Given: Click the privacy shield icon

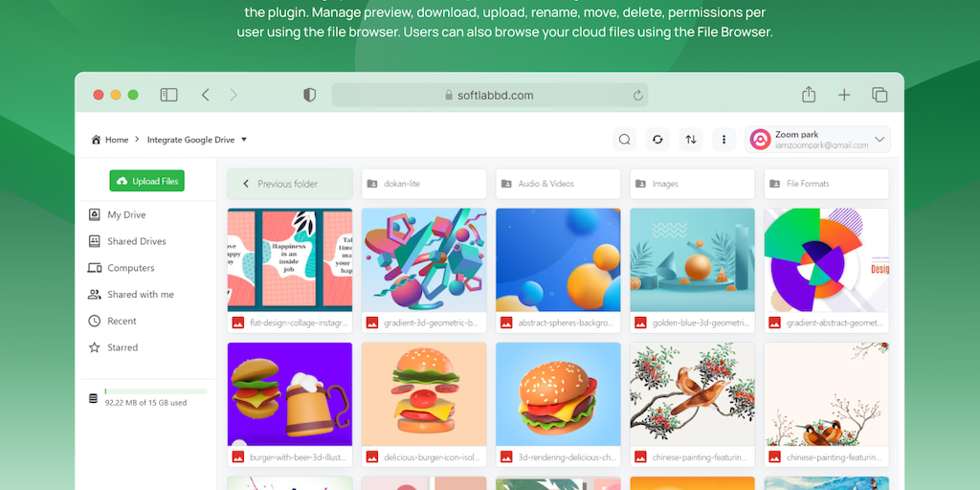Looking at the screenshot, I should (x=309, y=95).
